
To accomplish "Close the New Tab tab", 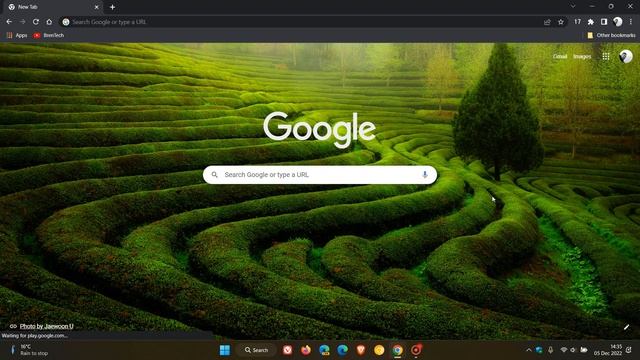I will tap(96, 7).
